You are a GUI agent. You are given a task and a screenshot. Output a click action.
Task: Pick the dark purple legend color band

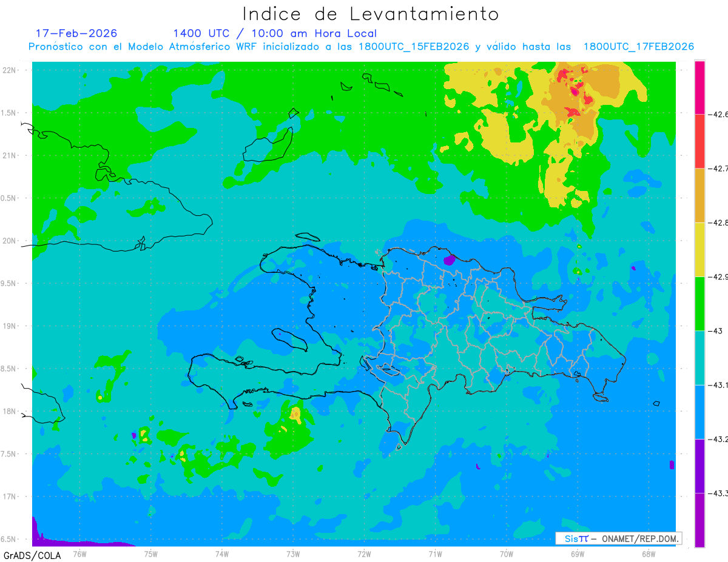(699, 466)
